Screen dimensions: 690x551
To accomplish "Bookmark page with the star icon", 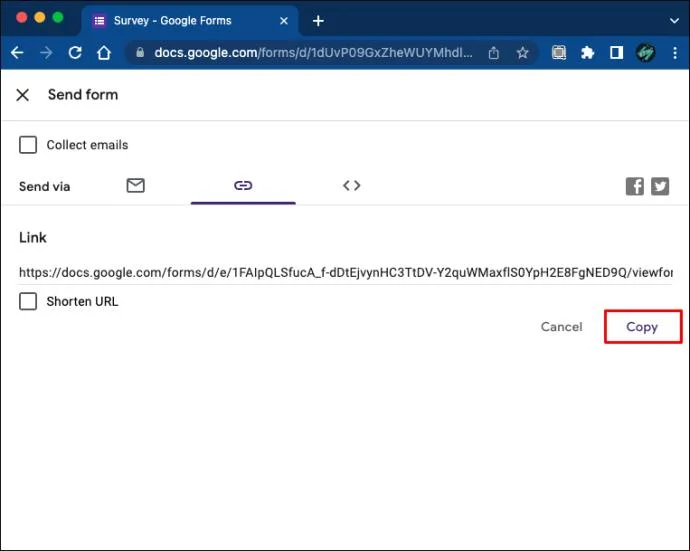I will pos(522,53).
